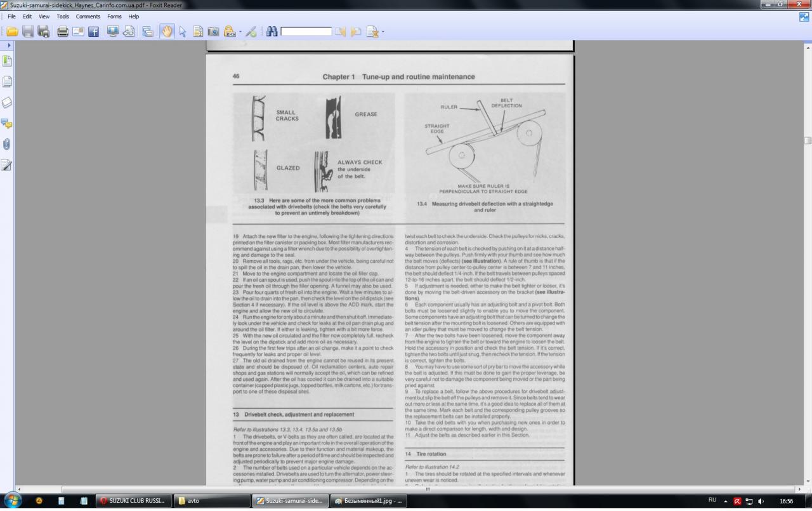The height and width of the screenshot is (511, 812).
Task: Open the RMS lock dropdown arrow
Action: [239, 32]
